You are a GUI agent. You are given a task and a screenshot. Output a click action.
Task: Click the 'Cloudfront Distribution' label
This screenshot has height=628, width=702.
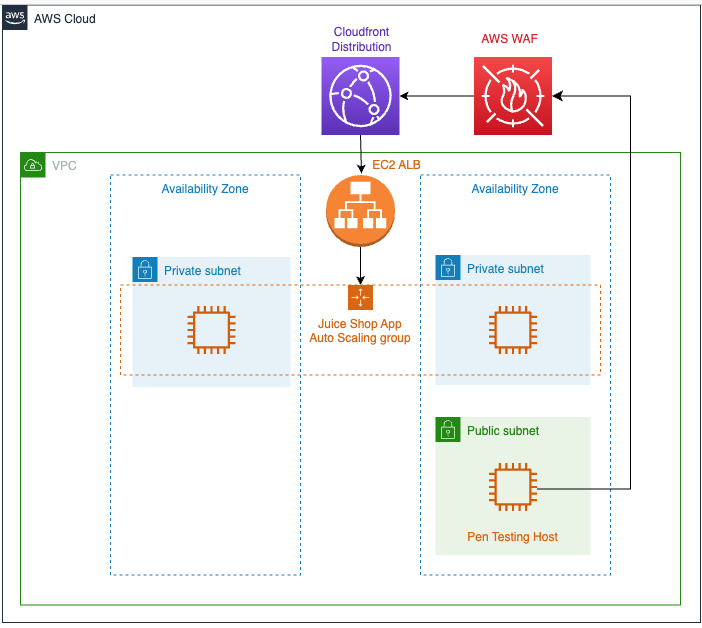click(x=361, y=39)
